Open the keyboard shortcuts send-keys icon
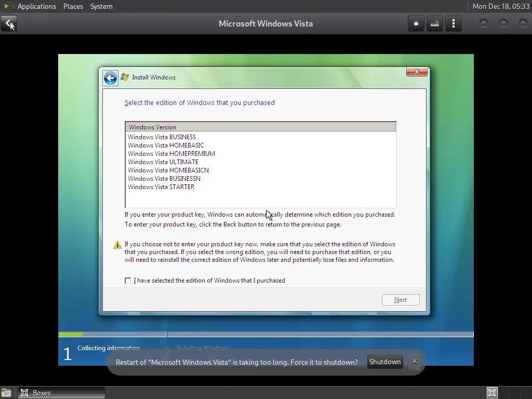Screen dimensions: 532x399 [x=435, y=24]
